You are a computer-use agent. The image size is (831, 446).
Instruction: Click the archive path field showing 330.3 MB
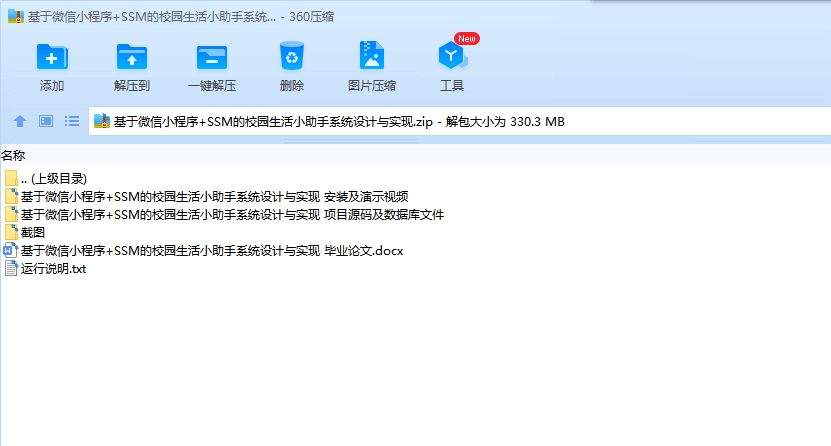click(459, 121)
